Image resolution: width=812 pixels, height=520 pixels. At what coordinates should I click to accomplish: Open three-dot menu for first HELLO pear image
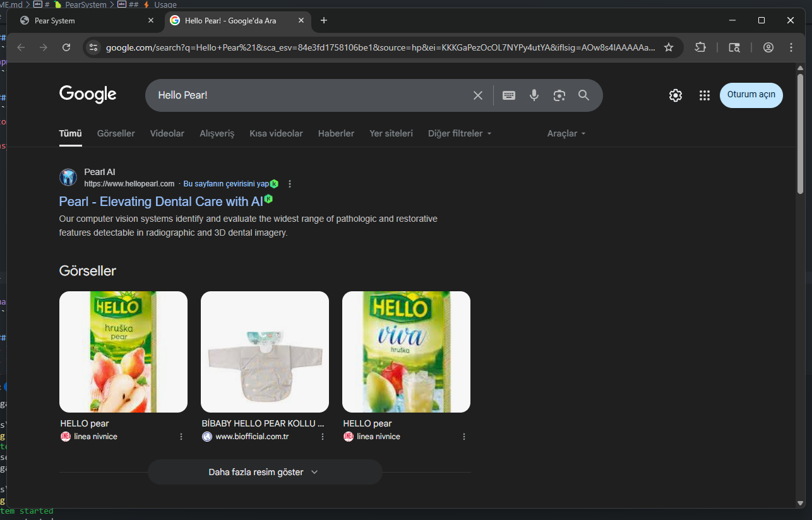(181, 437)
